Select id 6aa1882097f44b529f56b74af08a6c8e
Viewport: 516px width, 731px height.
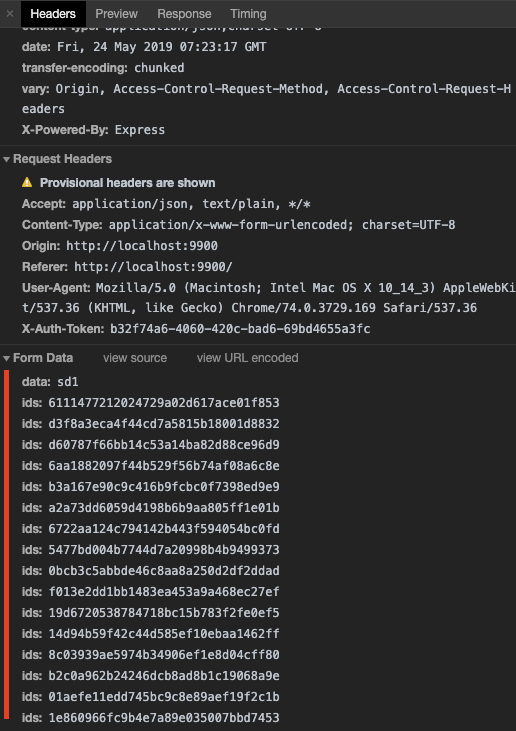click(x=164, y=466)
